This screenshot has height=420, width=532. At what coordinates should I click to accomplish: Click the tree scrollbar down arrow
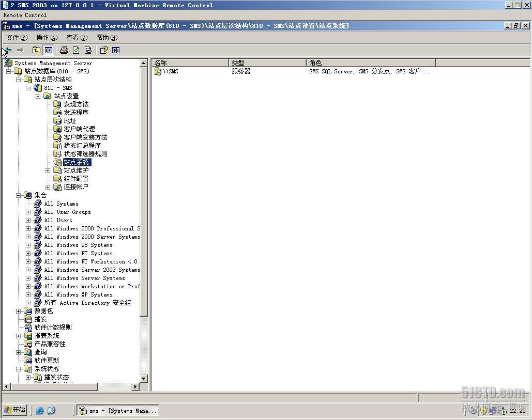[144, 378]
